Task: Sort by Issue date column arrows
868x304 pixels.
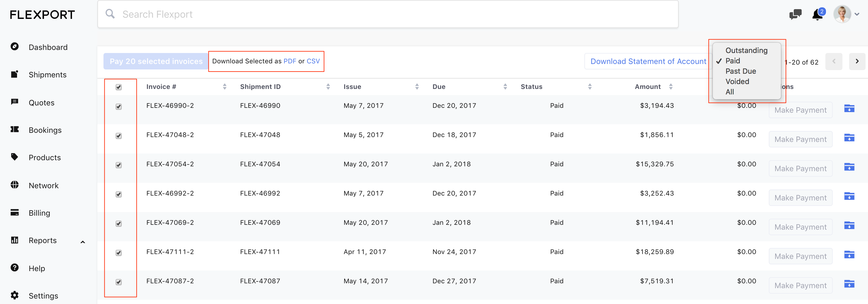Action: tap(417, 87)
